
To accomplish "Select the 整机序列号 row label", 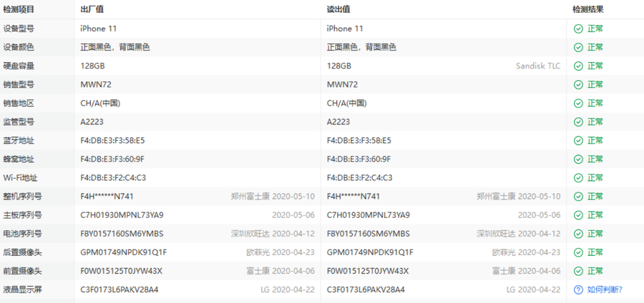I will (23, 197).
